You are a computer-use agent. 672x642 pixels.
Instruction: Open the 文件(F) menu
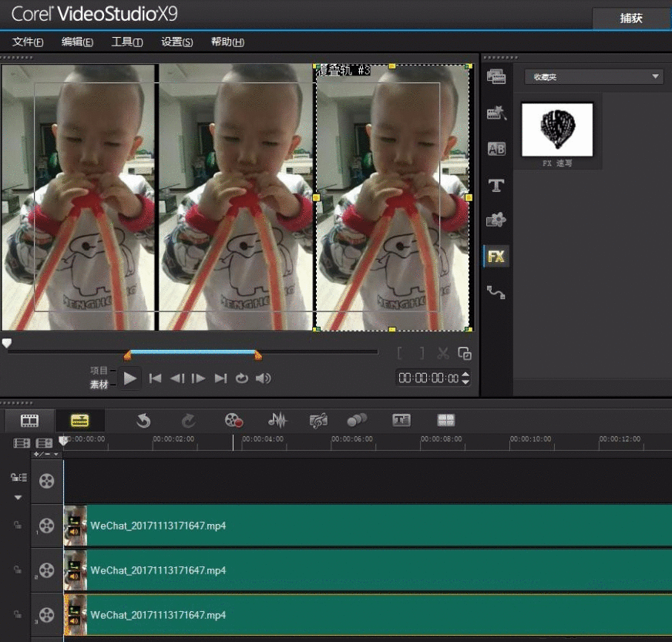coord(28,42)
